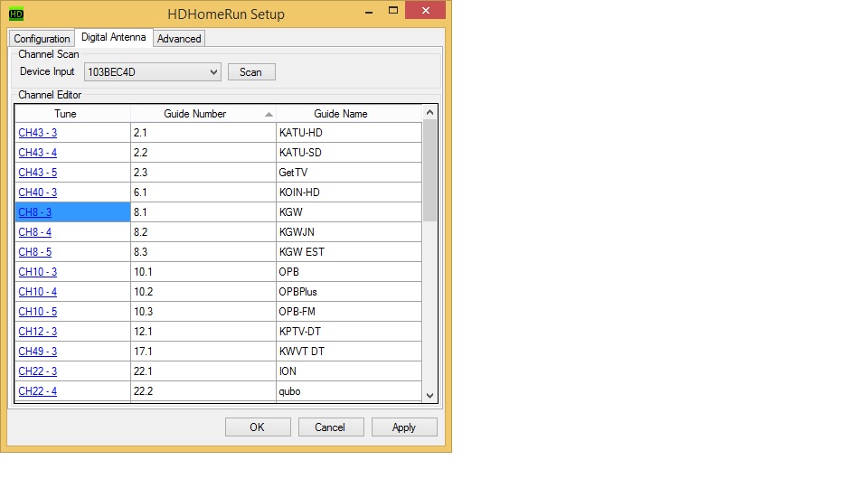868x488 pixels.
Task: Select the Digital Antenna tab
Action: (x=114, y=37)
